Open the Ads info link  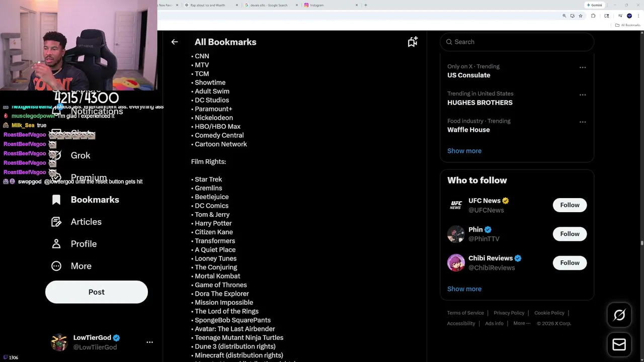494,323
